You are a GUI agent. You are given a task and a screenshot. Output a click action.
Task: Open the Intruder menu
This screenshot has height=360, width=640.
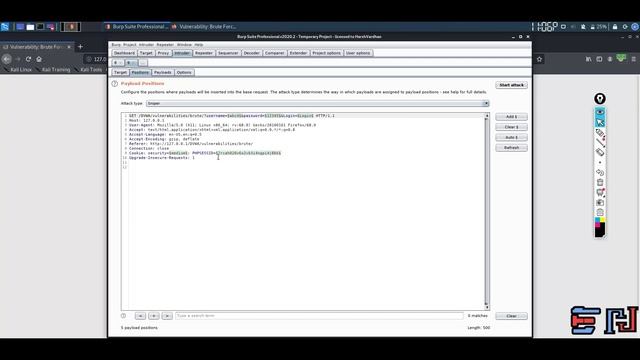point(146,45)
